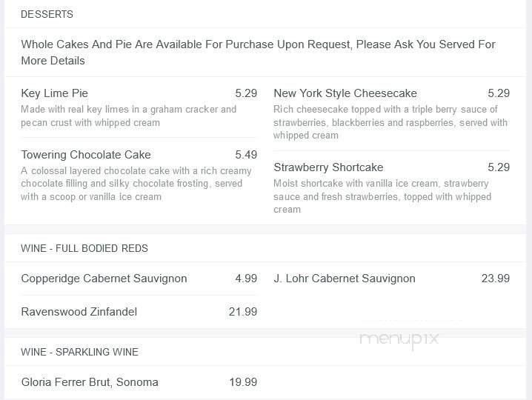Open the New York Style Cheesecake item
Screen dimensions: 532x400
pos(345,93)
